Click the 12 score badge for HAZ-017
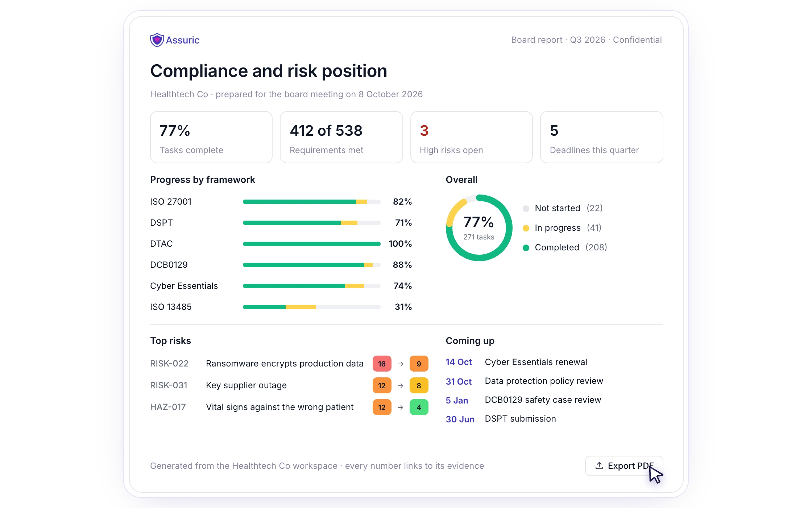The height and width of the screenshot is (508, 812). pyautogui.click(x=382, y=407)
